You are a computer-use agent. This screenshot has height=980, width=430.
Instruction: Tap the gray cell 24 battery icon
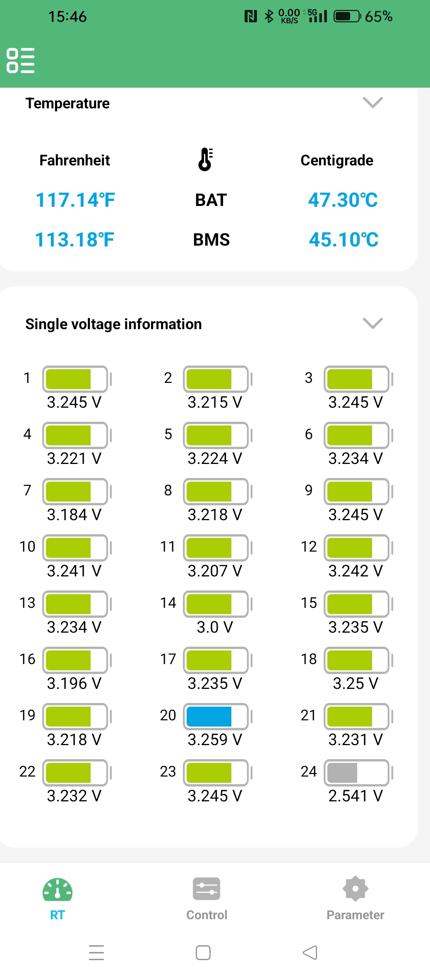[x=357, y=772]
